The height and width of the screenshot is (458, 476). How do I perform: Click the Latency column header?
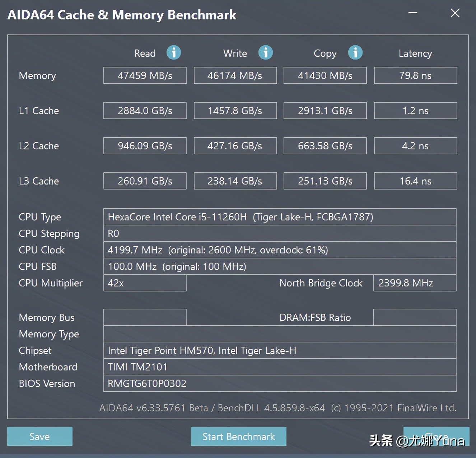(415, 53)
